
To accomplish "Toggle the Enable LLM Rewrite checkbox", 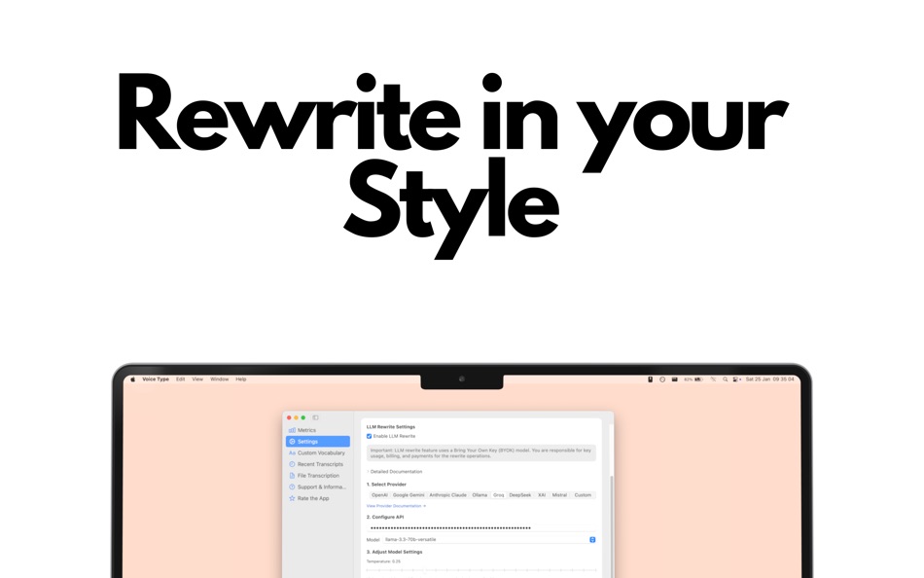I will click(369, 437).
